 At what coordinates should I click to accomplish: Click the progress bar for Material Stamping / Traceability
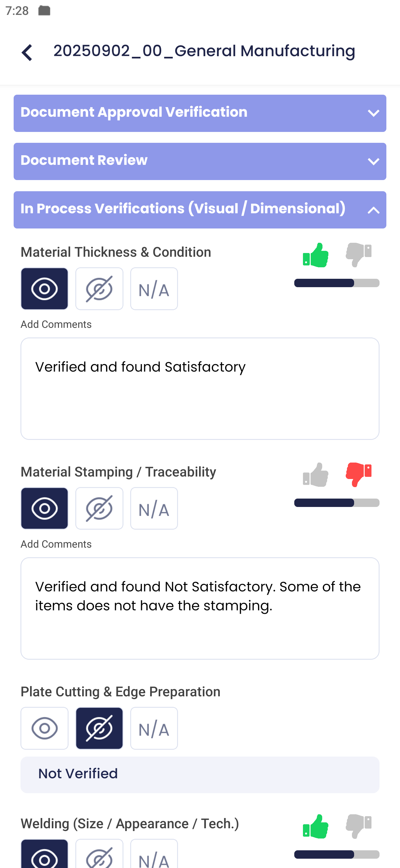(x=336, y=503)
